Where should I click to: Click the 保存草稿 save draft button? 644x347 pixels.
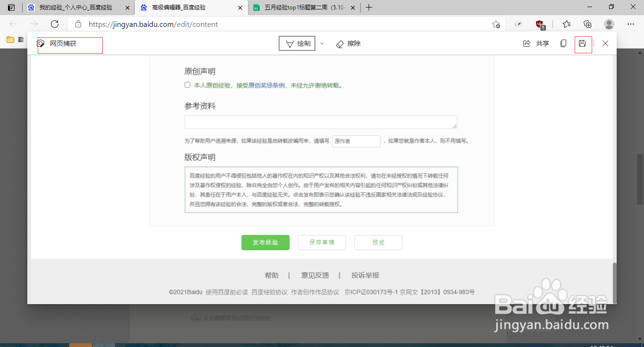[322, 242]
